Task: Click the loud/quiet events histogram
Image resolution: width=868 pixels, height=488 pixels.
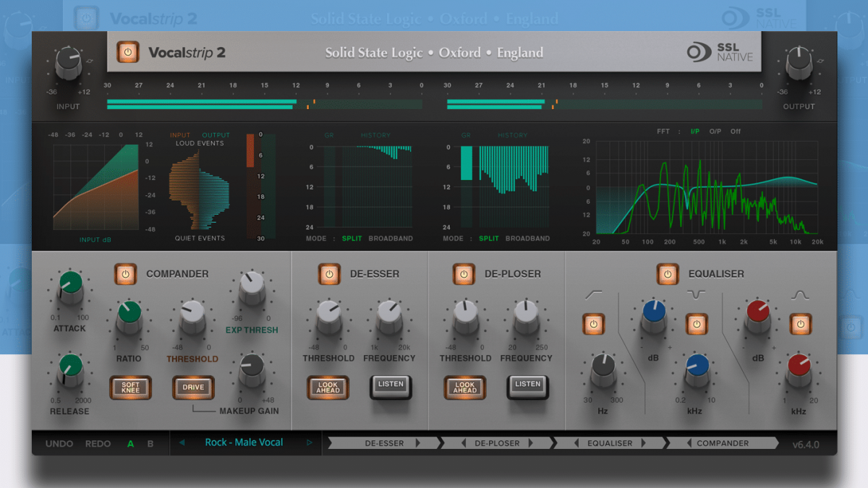Action: tap(199, 191)
